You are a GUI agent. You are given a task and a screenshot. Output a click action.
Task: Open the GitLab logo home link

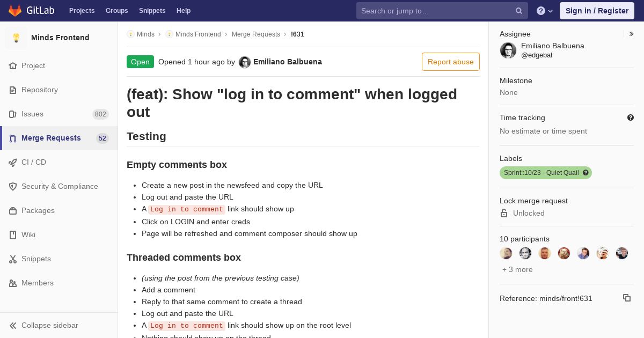point(31,11)
